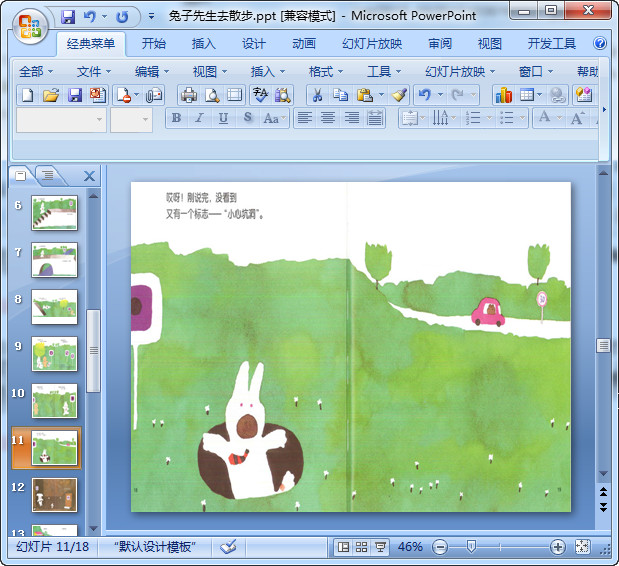The width and height of the screenshot is (619, 566).
Task: Open the 工具 dropdown menu
Action: click(x=384, y=72)
